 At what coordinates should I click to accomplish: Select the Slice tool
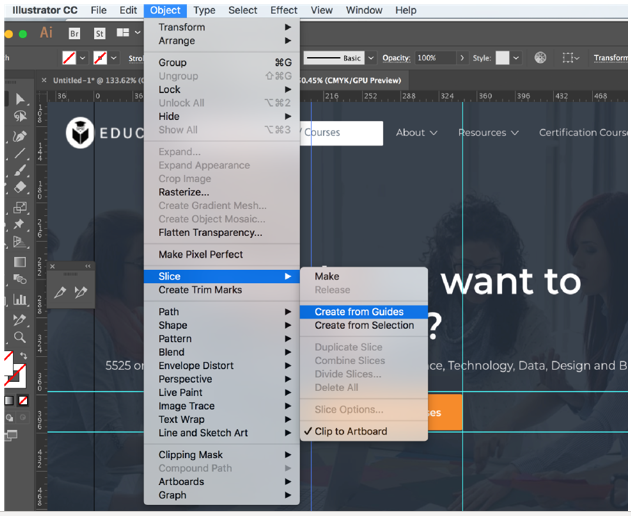point(19,320)
